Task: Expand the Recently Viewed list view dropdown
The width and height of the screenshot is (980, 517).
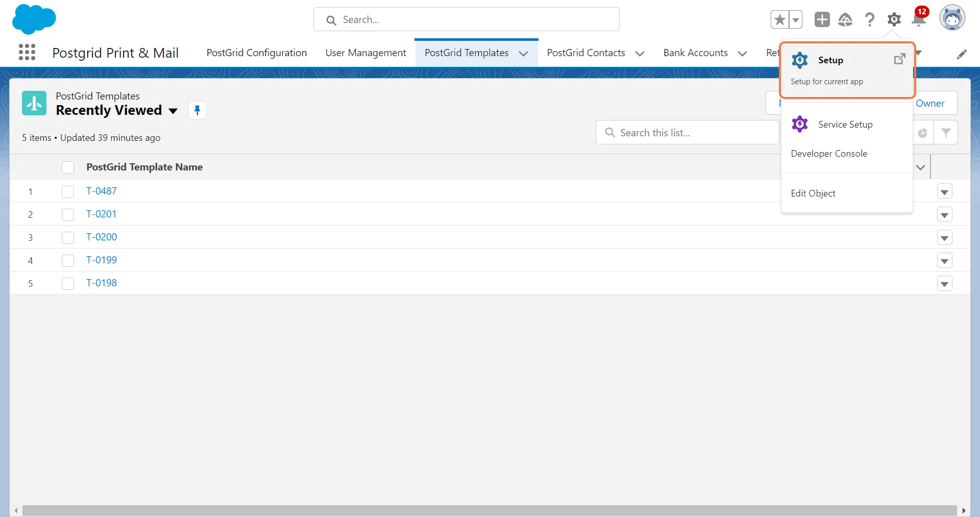Action: click(173, 111)
